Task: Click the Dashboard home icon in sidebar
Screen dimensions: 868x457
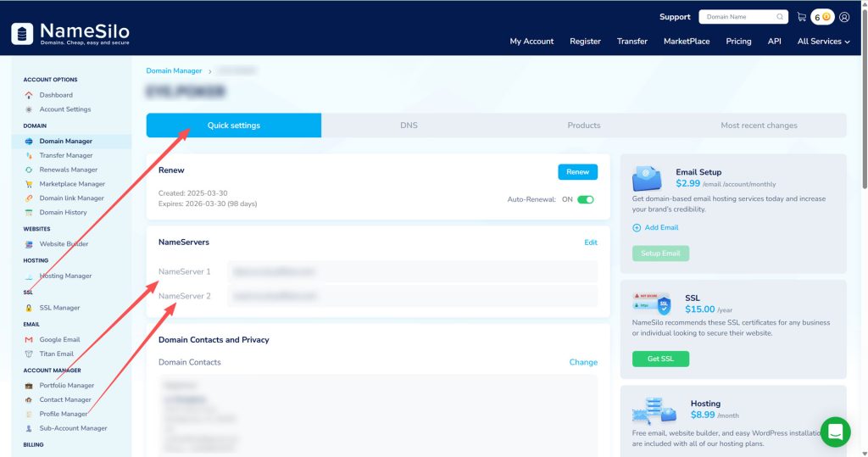Action: coord(30,95)
